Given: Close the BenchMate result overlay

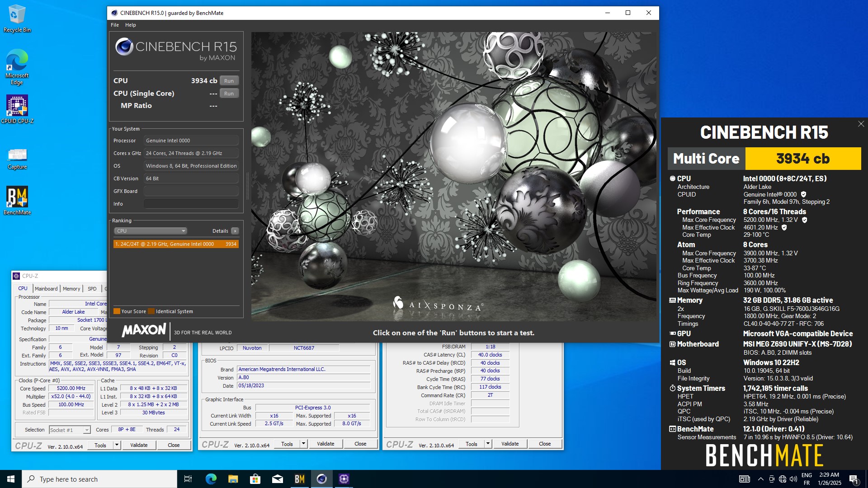Looking at the screenshot, I should point(861,124).
